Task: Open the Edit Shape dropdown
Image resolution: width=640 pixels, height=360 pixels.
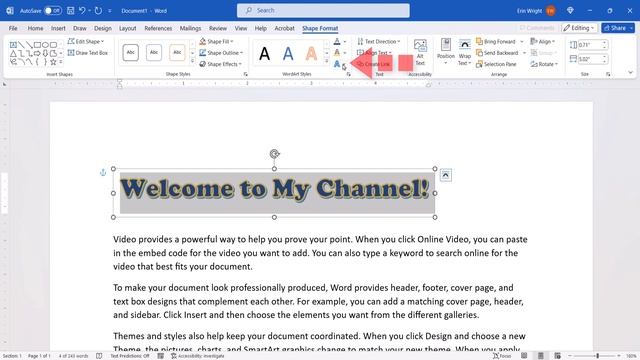Action: 86,41
